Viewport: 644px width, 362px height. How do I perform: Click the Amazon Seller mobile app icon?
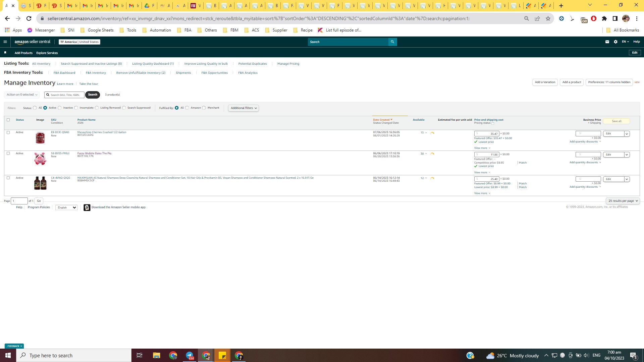(x=87, y=207)
